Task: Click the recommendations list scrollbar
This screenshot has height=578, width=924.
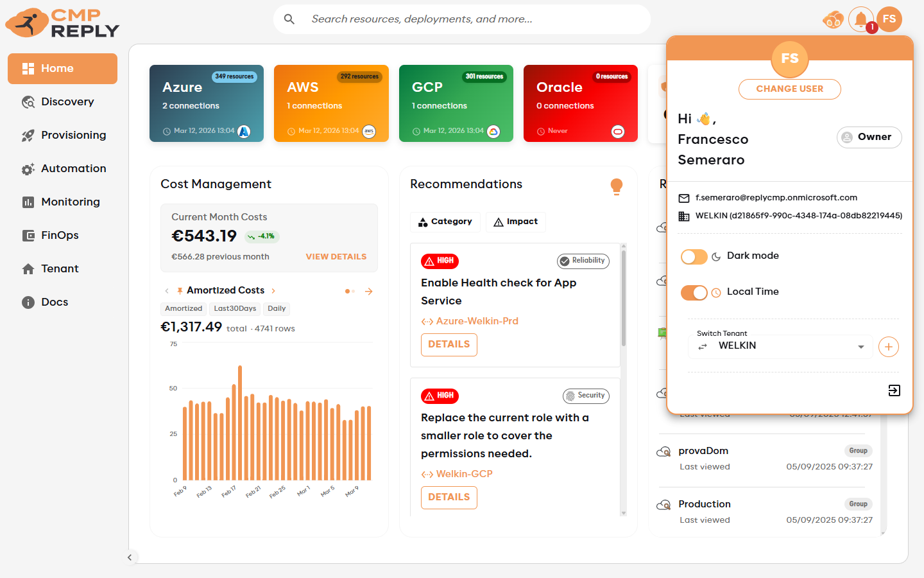Action: [623, 299]
